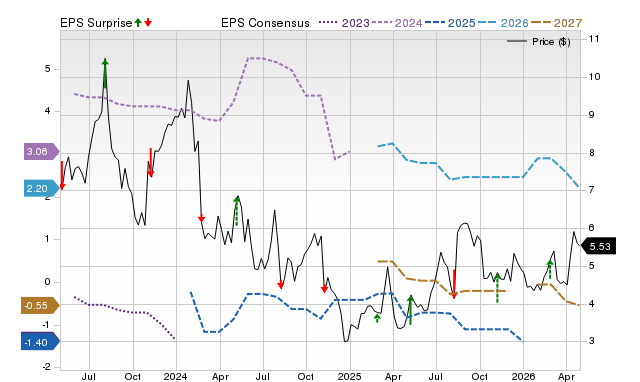Click the 9 label on the price axis
This screenshot has height=382, width=640.
591,115
